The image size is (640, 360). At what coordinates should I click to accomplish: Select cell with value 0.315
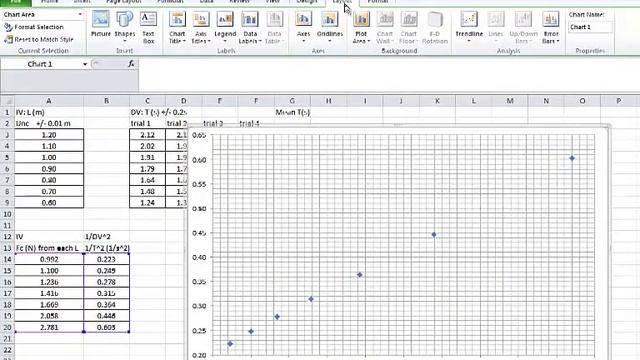107,293
